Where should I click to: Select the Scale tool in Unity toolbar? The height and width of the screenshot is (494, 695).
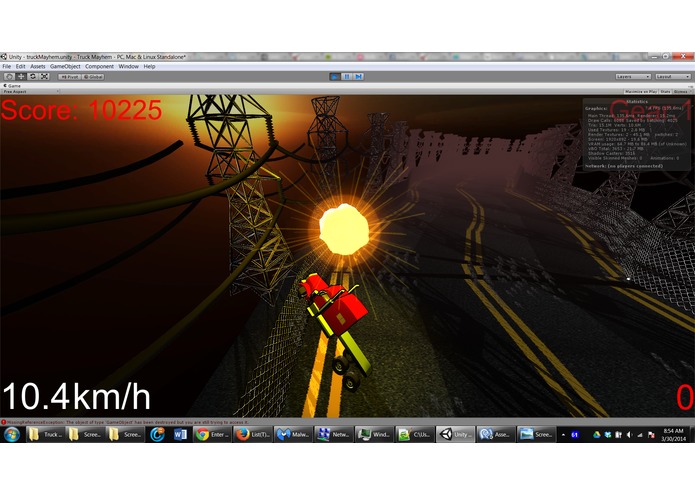45,77
